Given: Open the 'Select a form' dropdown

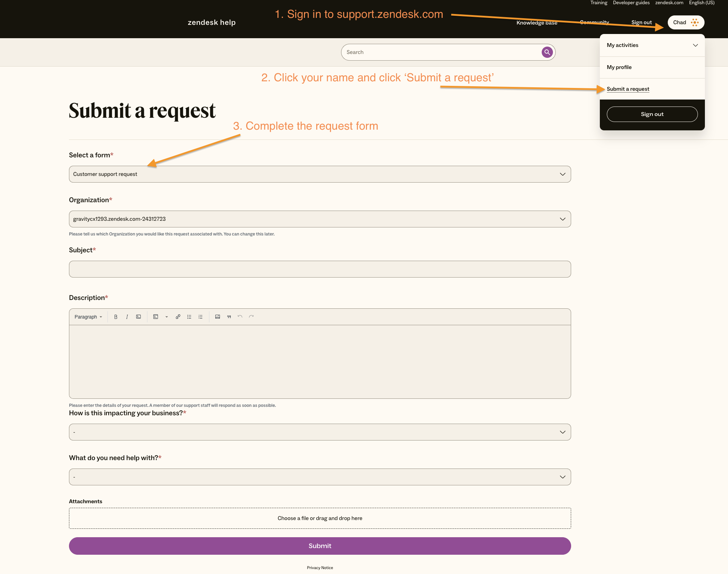Looking at the screenshot, I should 320,174.
